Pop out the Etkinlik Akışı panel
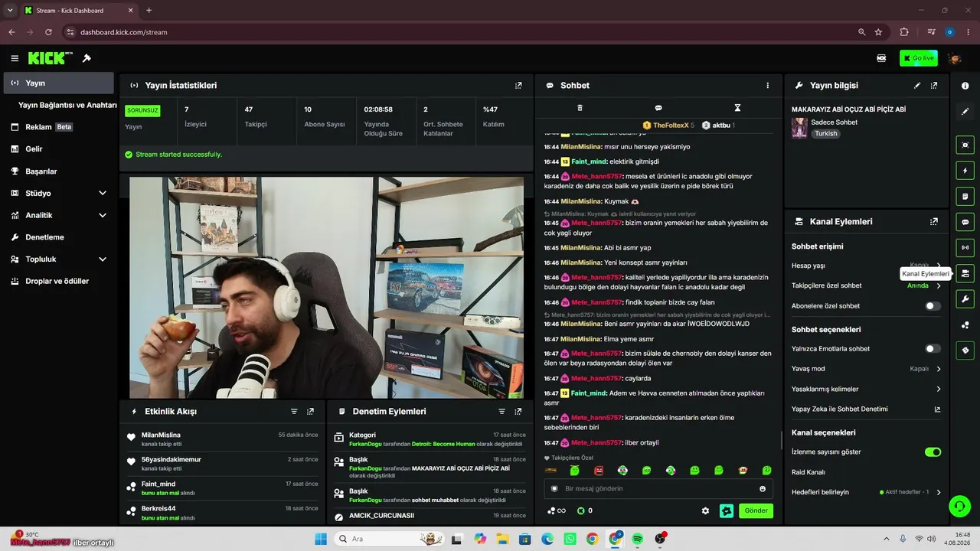This screenshot has width=980, height=551. 310,412
